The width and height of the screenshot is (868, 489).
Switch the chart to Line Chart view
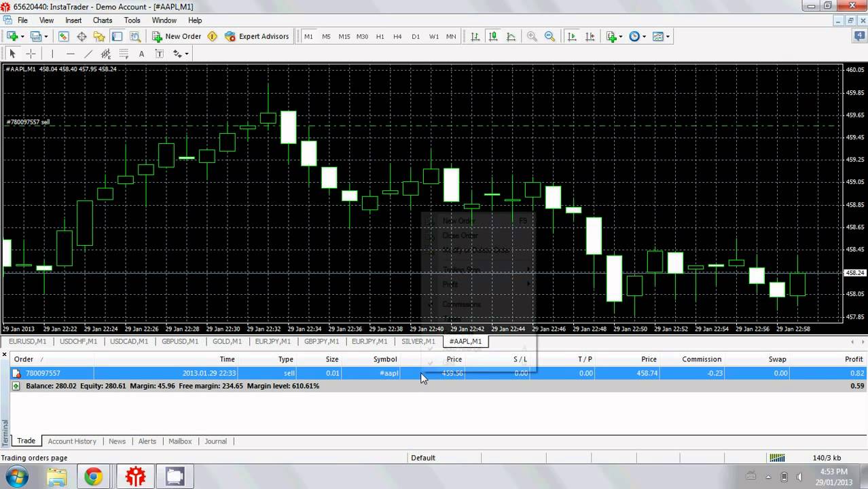(511, 37)
